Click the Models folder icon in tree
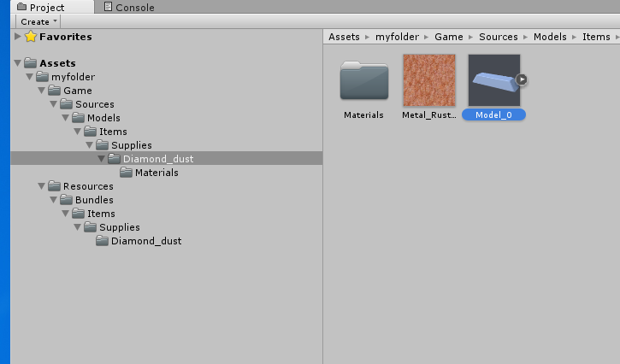The height and width of the screenshot is (364, 620). coord(79,118)
